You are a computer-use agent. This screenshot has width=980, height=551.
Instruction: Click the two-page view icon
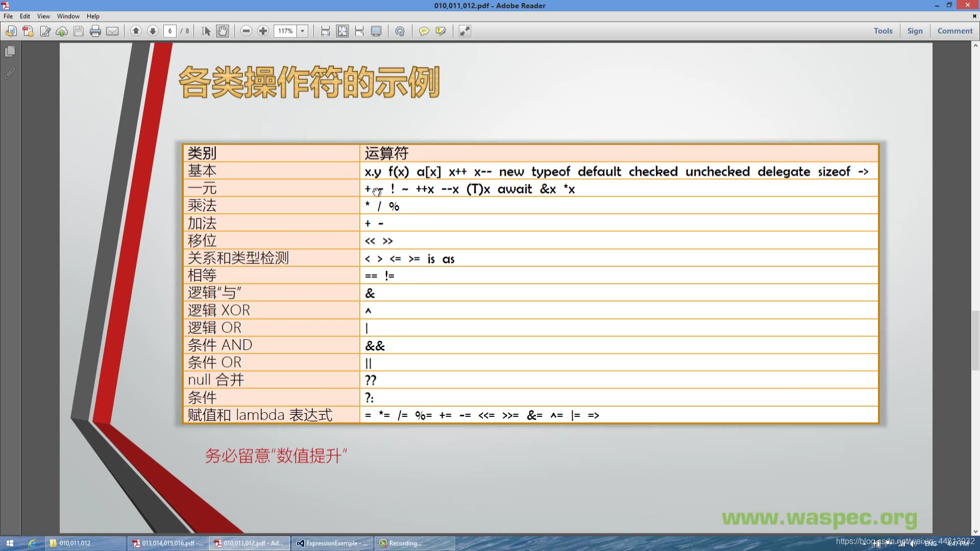(359, 31)
